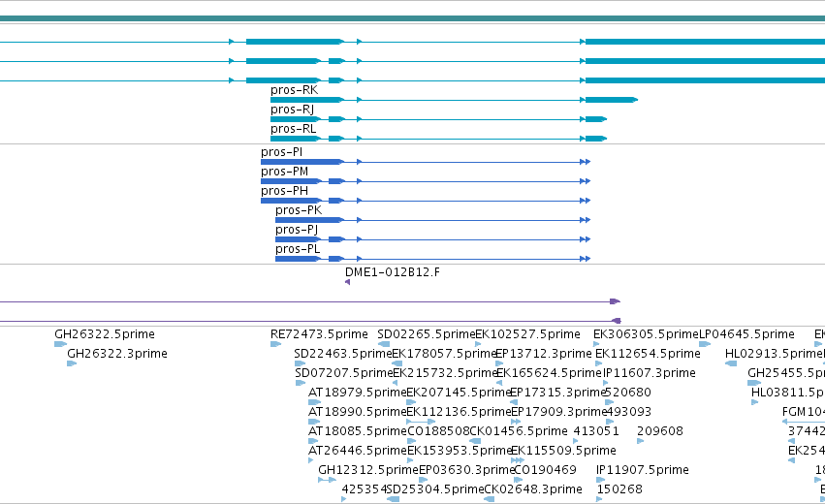Choose the EP17909.3prime EST label
This screenshot has height=504, width=825.
pos(558,412)
